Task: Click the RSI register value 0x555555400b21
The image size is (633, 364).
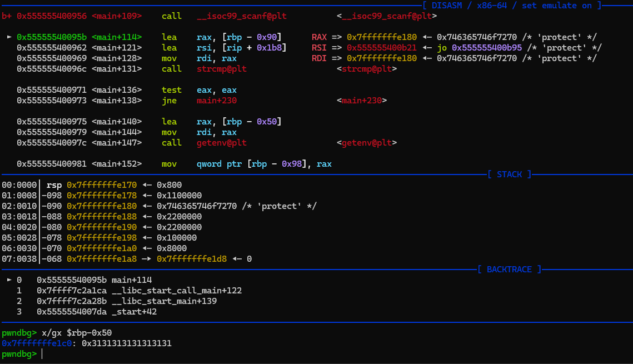Action: point(382,48)
